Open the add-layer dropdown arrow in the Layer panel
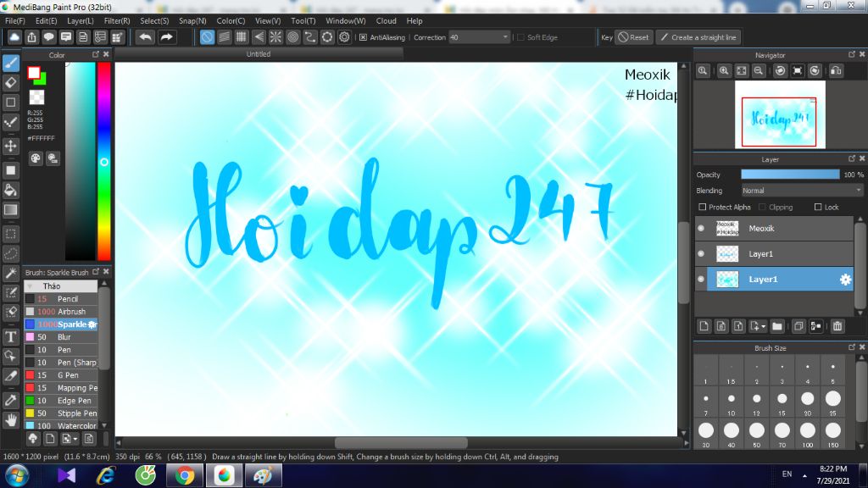 763,326
